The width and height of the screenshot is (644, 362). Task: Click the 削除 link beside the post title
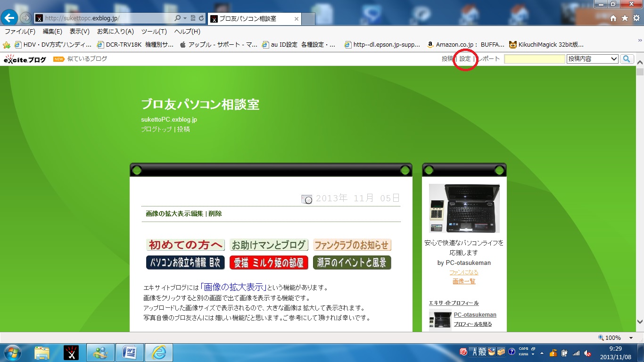tap(215, 214)
